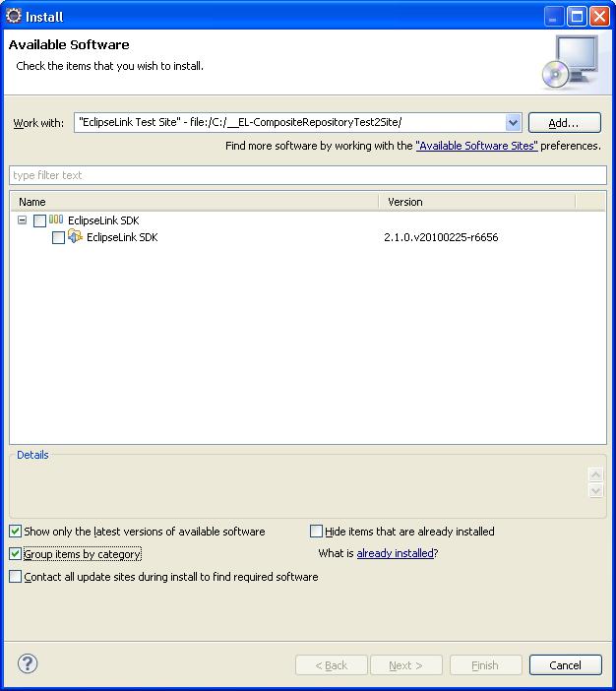Click the Cancel button
Screen dimensions: 616x691
566,665
